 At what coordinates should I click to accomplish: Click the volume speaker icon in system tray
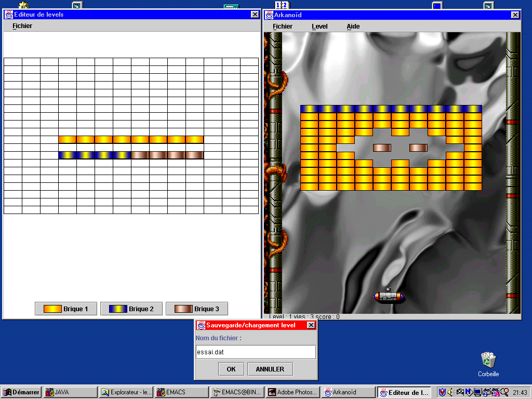pyautogui.click(x=450, y=392)
